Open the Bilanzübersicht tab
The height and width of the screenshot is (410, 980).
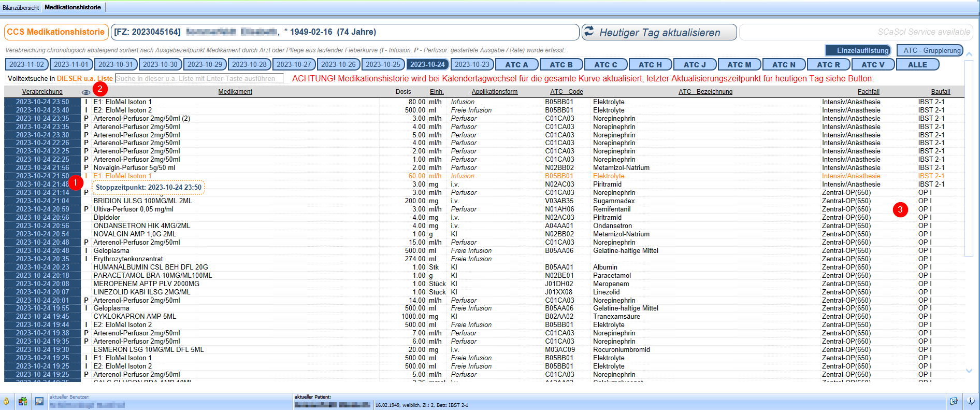click(21, 7)
